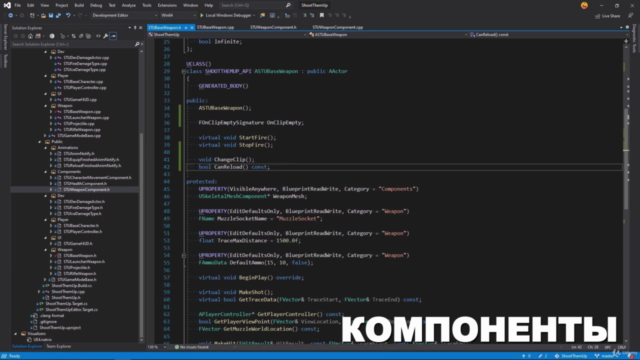Close the Solution Explorer panel

coord(140,28)
